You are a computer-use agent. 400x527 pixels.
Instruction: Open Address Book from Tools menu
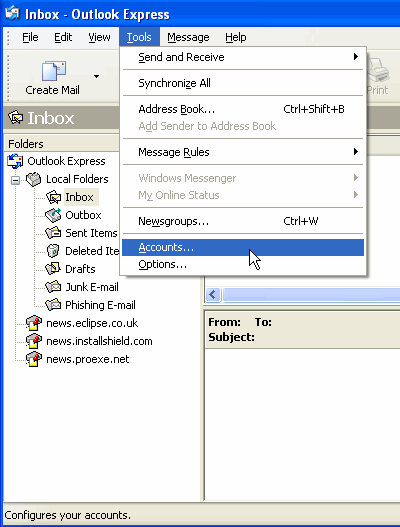(243, 109)
